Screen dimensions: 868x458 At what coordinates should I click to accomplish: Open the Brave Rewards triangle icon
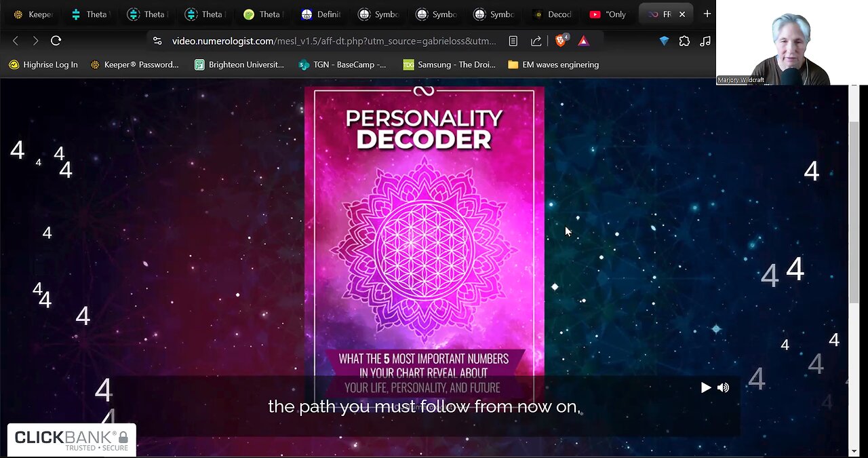click(583, 41)
